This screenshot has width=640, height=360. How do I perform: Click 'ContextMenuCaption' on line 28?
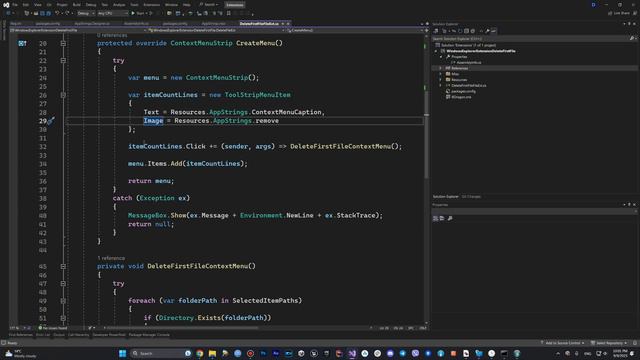coord(286,112)
